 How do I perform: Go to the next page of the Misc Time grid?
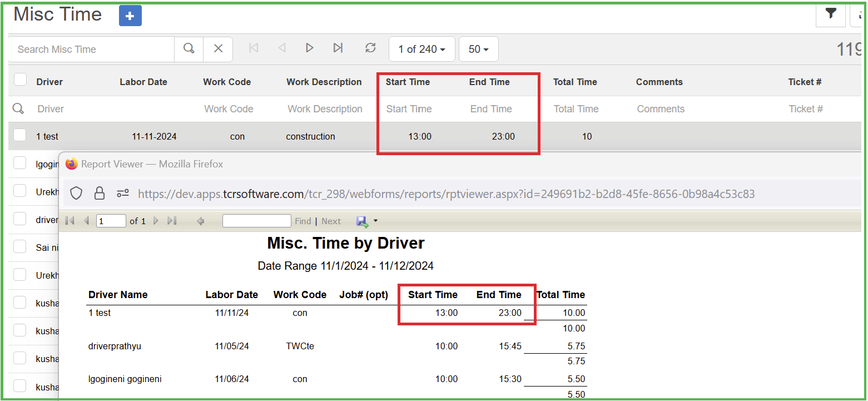[310, 48]
